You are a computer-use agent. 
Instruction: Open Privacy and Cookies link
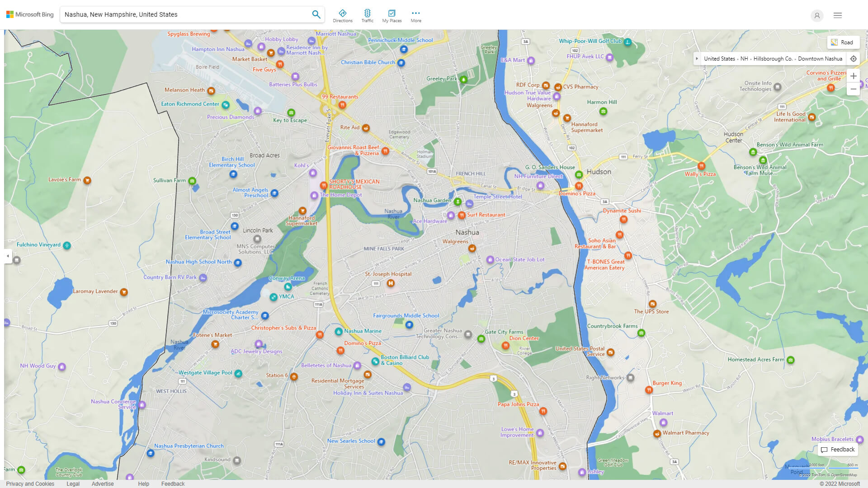pyautogui.click(x=30, y=483)
